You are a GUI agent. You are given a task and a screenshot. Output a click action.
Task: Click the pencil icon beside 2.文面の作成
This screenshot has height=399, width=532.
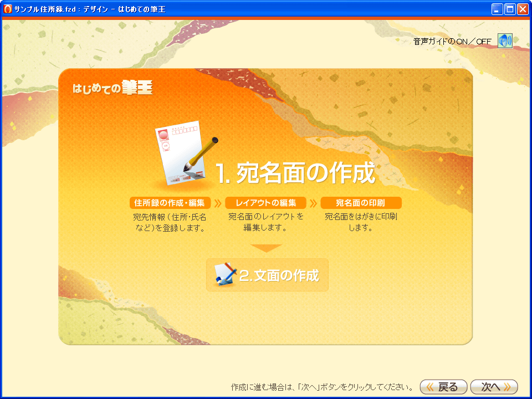(226, 274)
